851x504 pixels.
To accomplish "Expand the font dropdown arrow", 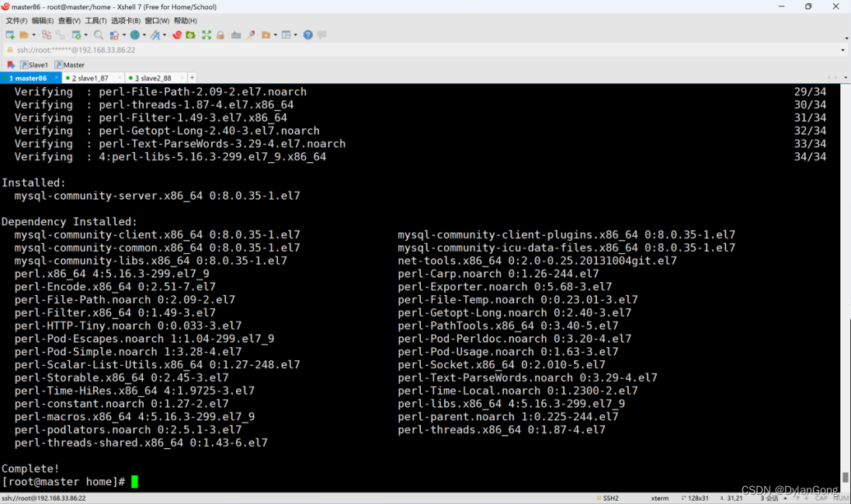I will (x=165, y=35).
